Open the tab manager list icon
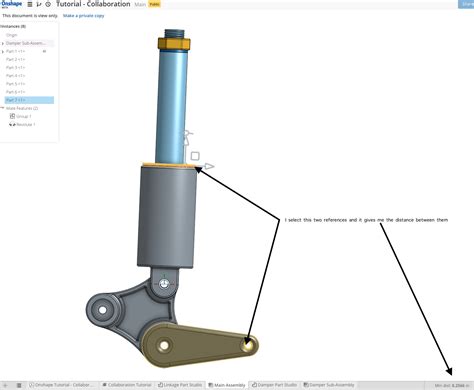This screenshot has height=390, width=474. [x=19, y=385]
